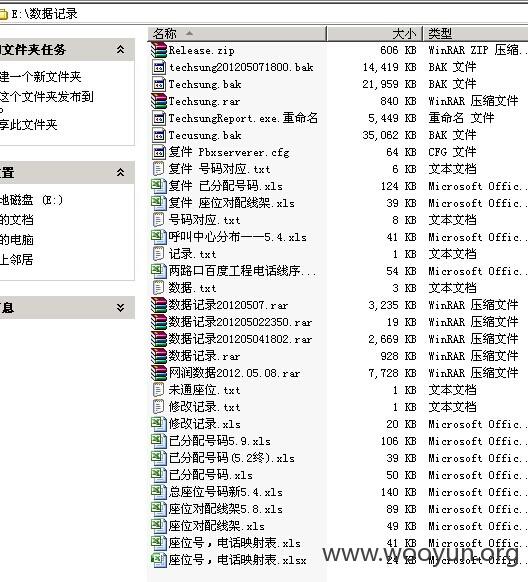Select the TechsungReport.exe.重命名 file icon
This screenshot has height=582, width=528.
point(159,118)
